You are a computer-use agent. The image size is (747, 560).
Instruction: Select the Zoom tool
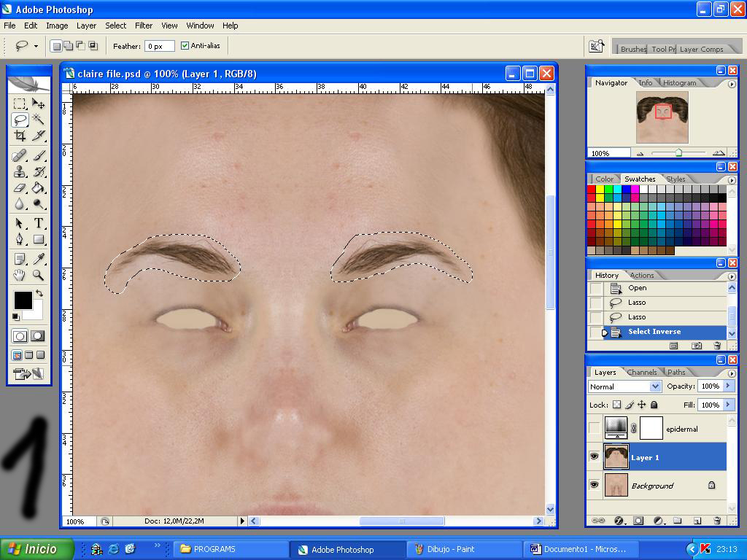pos(38,275)
